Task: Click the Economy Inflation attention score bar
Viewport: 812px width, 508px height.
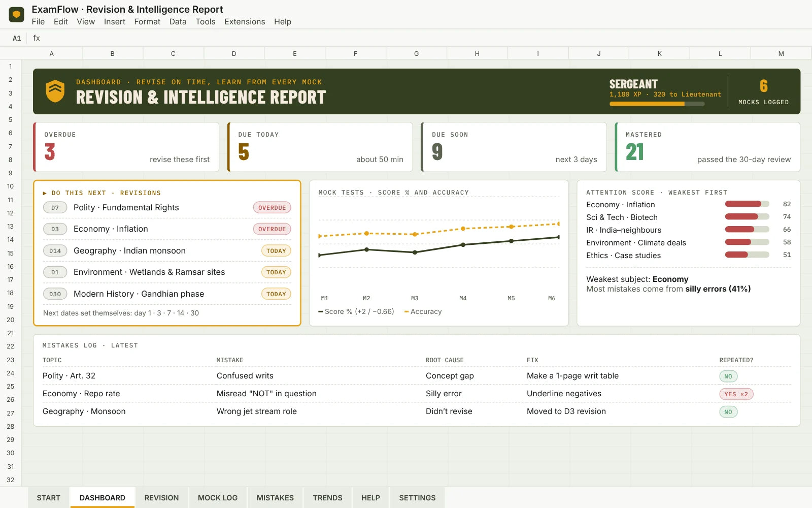Action: pos(747,204)
